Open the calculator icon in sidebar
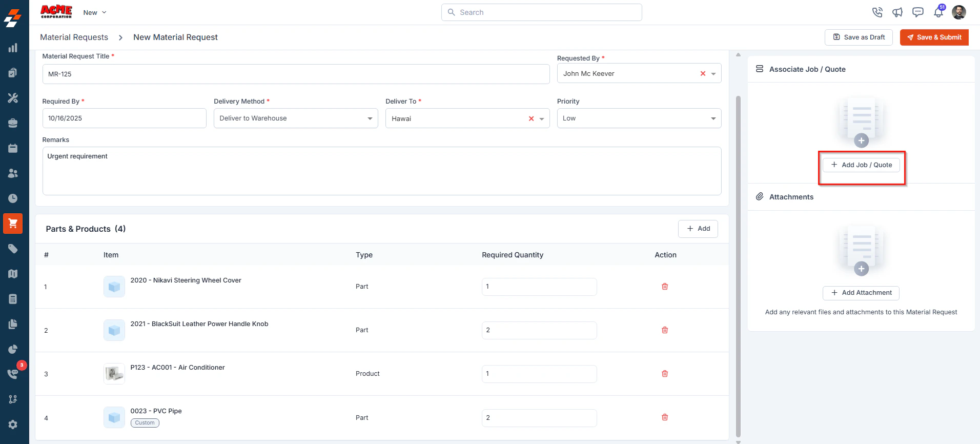The width and height of the screenshot is (980, 444). 13,299
